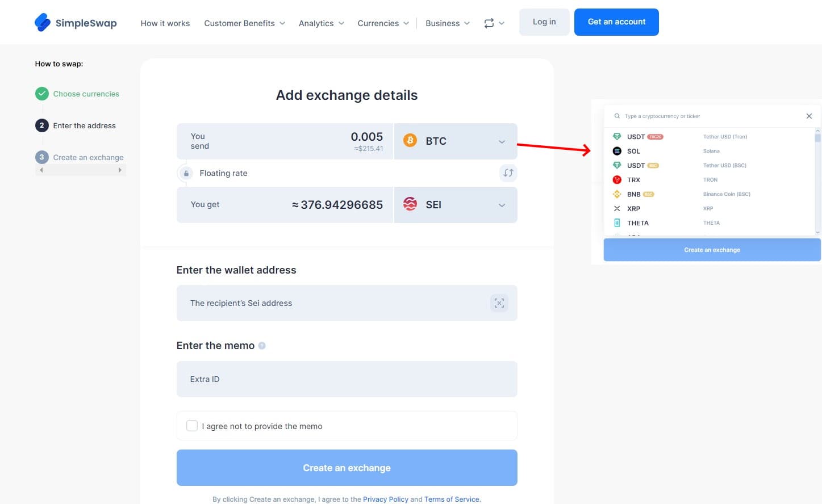The width and height of the screenshot is (822, 504).
Task: Click Log in button
Action: tap(544, 22)
